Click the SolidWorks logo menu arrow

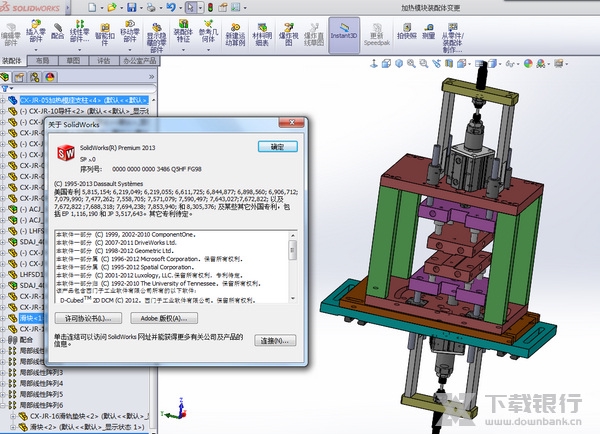point(68,7)
